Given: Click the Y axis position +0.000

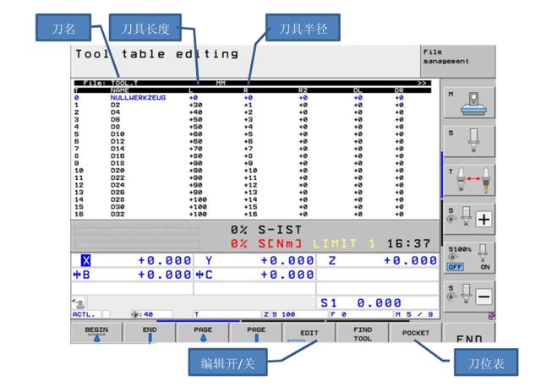Looking at the screenshot, I should [x=287, y=260].
